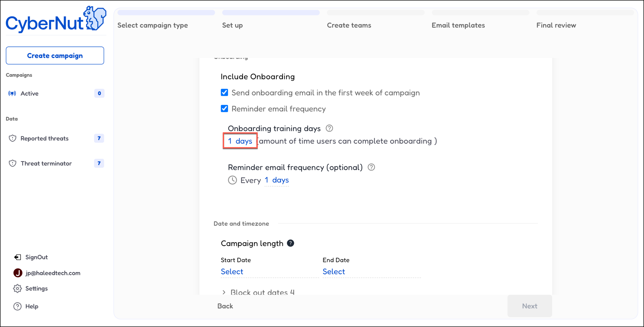Image resolution: width=644 pixels, height=327 pixels.
Task: Uncheck Send onboarding email checkbox
Action: click(x=225, y=93)
